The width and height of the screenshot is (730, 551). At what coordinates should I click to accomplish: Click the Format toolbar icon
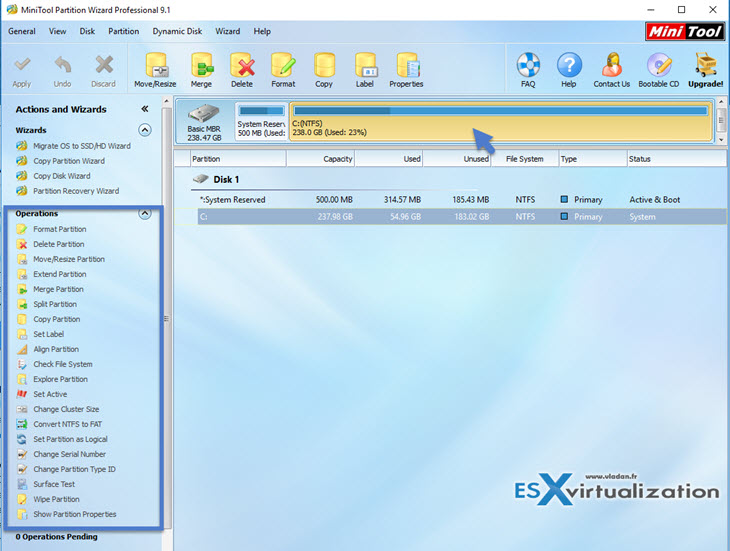click(283, 71)
